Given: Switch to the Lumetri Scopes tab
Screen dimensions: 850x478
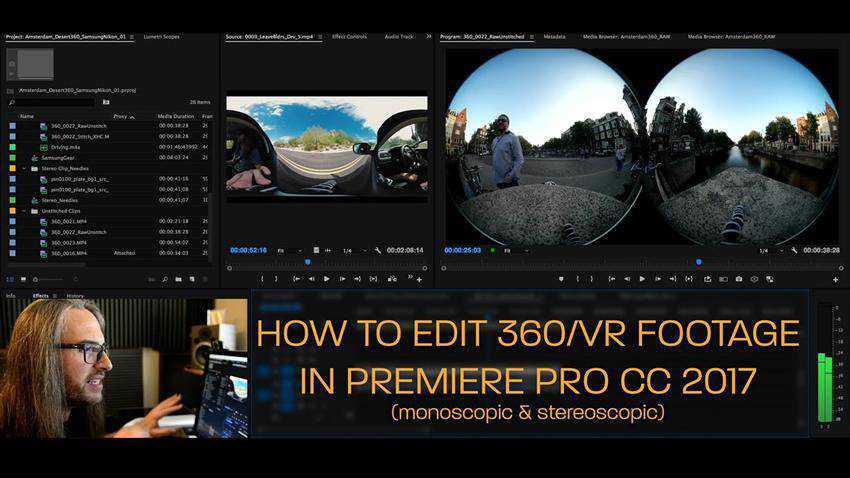Looking at the screenshot, I should 162,36.
